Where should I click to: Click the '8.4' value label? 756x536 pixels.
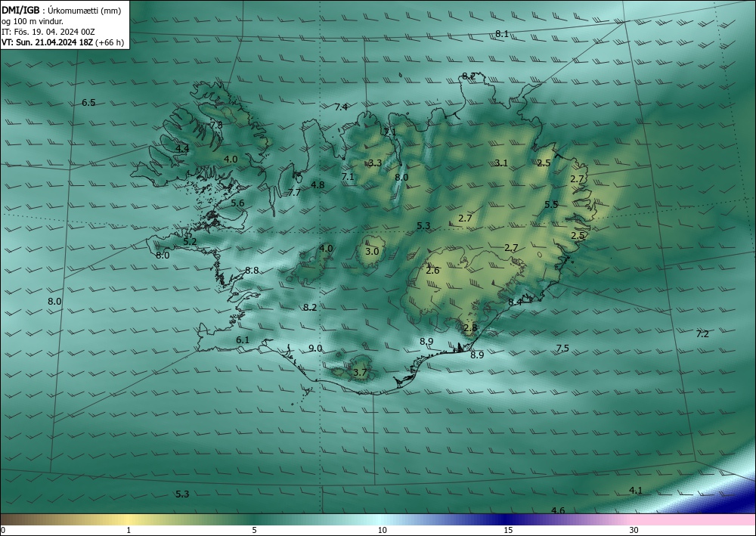(515, 302)
